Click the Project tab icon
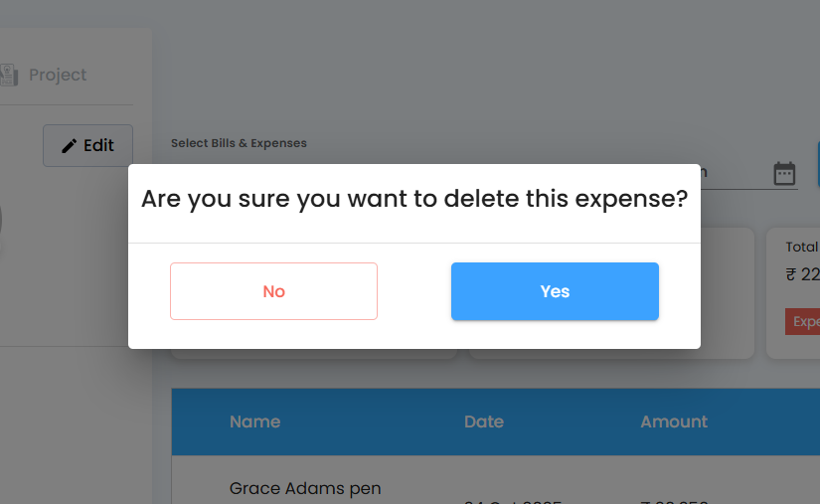 [9, 75]
